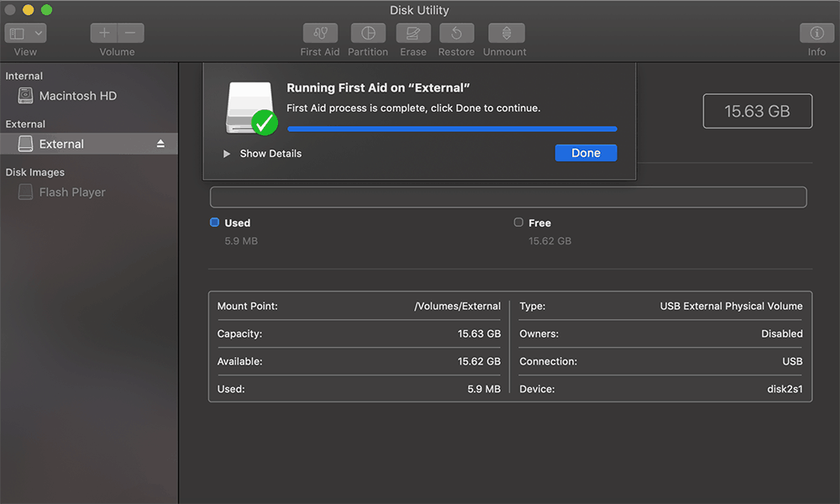
Task: Click the Running First Aid on "External" heading
Action: (x=378, y=88)
